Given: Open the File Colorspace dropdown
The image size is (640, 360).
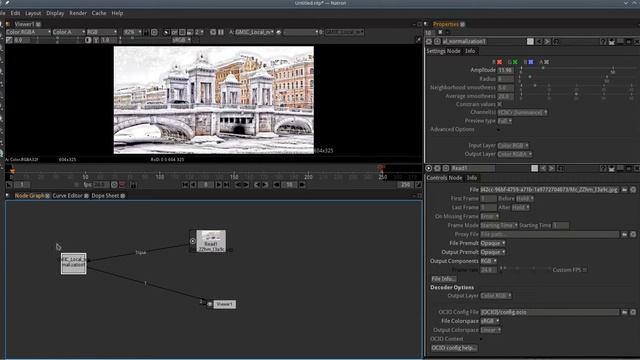Looking at the screenshot, I should (x=490, y=321).
